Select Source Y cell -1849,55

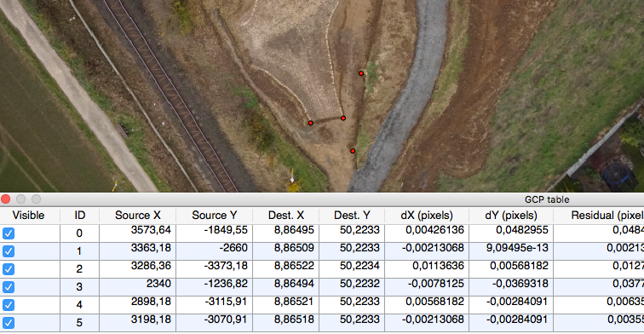tap(215, 233)
